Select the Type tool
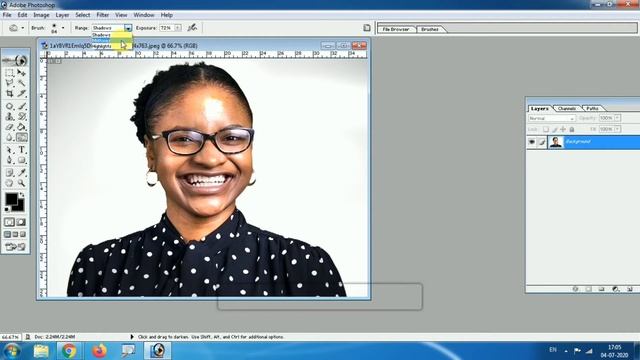 tap(22, 150)
